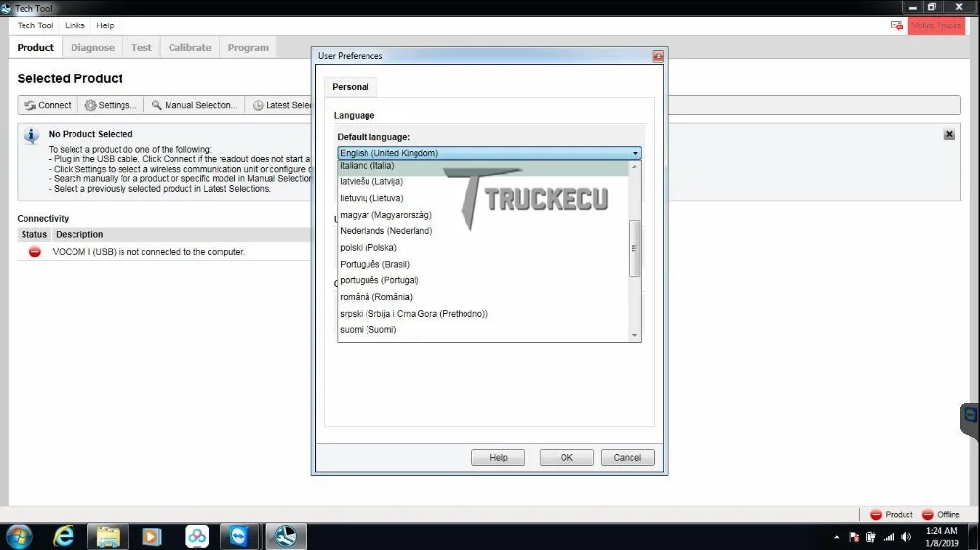The width and height of the screenshot is (980, 550).
Task: Open the Tech Tool menu
Action: click(35, 25)
